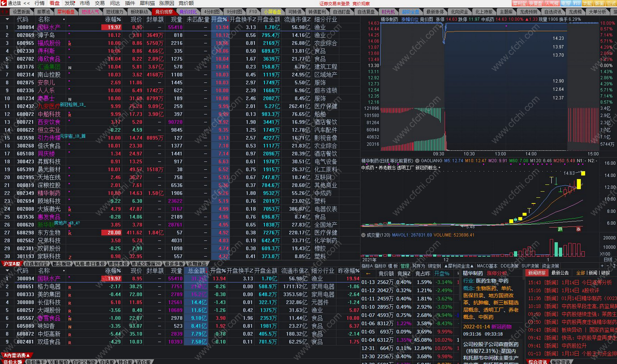Click the 版面 toolbar button
Viewport: 617px width, 364px height.
[599, 3]
